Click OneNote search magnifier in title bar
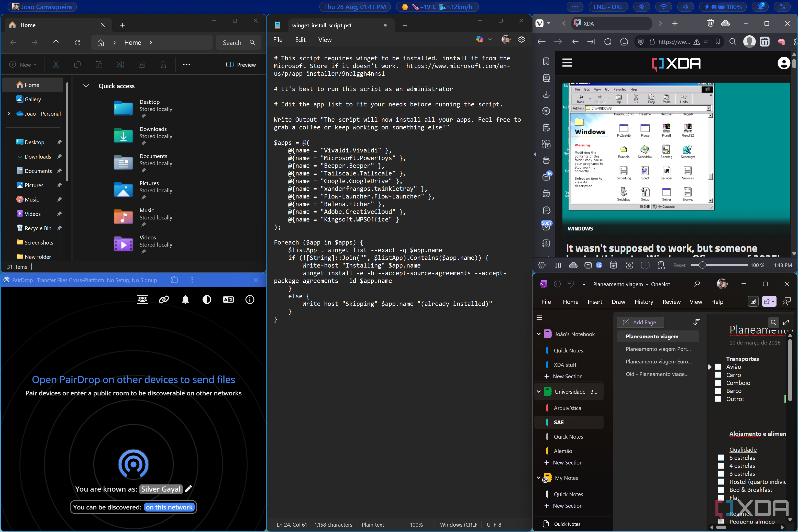The image size is (798, 532). pyautogui.click(x=696, y=284)
